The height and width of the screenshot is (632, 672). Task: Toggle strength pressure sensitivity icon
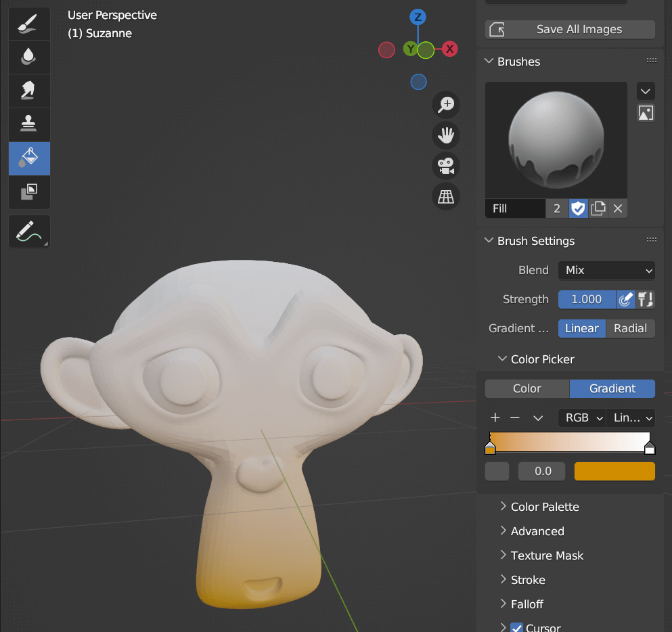click(x=625, y=300)
